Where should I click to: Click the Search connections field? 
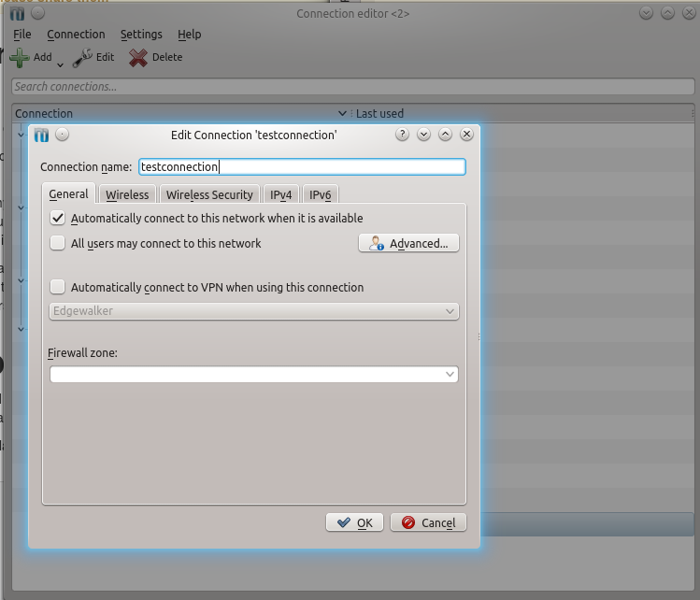353,87
